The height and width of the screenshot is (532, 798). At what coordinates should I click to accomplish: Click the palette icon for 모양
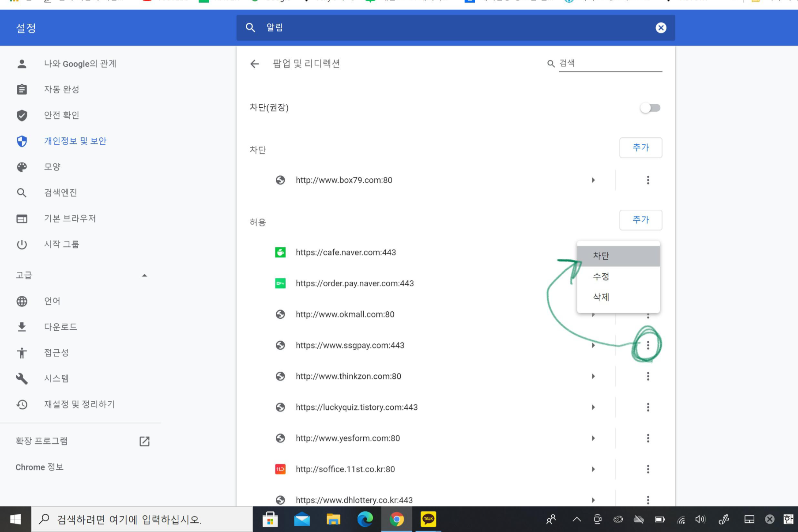tap(22, 167)
